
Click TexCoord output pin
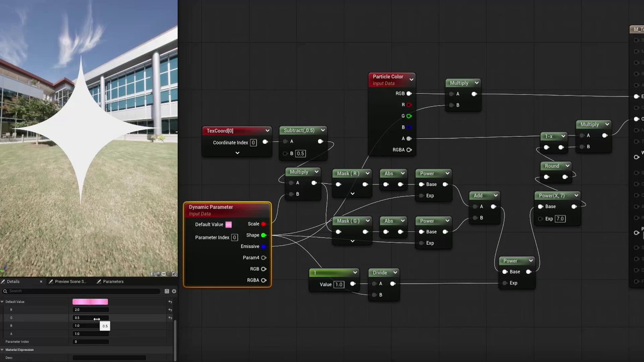[x=265, y=142]
